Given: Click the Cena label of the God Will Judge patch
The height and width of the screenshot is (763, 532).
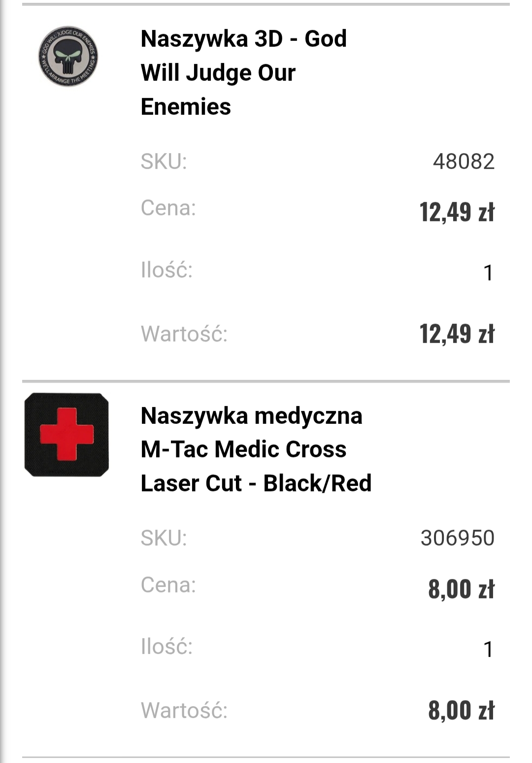Looking at the screenshot, I should pyautogui.click(x=168, y=208).
